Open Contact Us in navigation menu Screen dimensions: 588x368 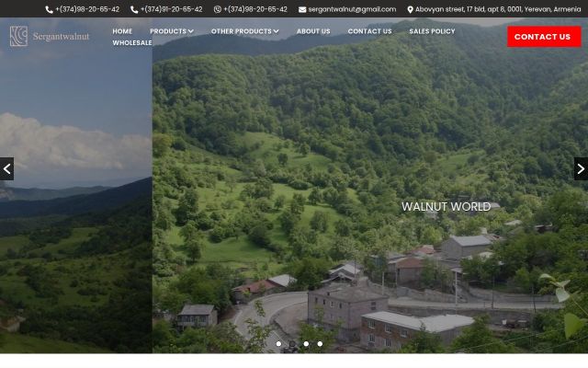(369, 31)
